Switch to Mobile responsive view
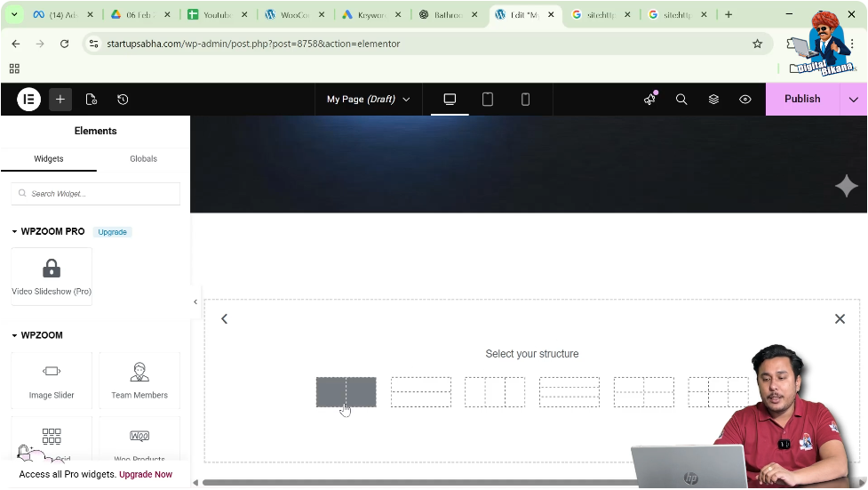This screenshot has height=490, width=868. [525, 100]
